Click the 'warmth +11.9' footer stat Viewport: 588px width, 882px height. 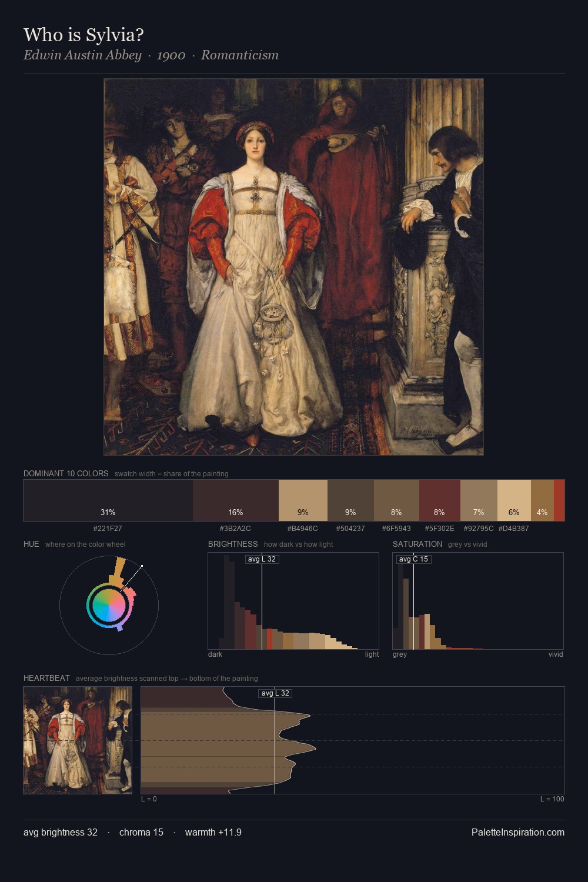pos(213,832)
